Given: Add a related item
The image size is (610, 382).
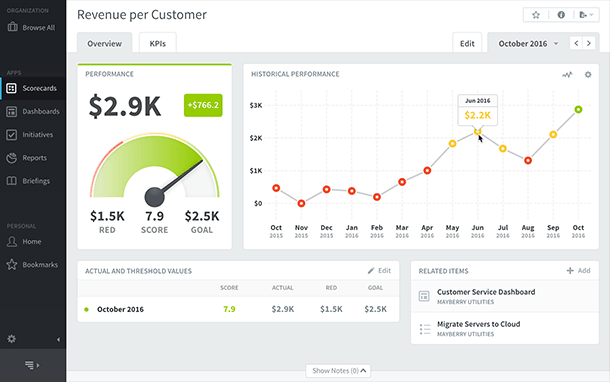Looking at the screenshot, I should point(578,271).
